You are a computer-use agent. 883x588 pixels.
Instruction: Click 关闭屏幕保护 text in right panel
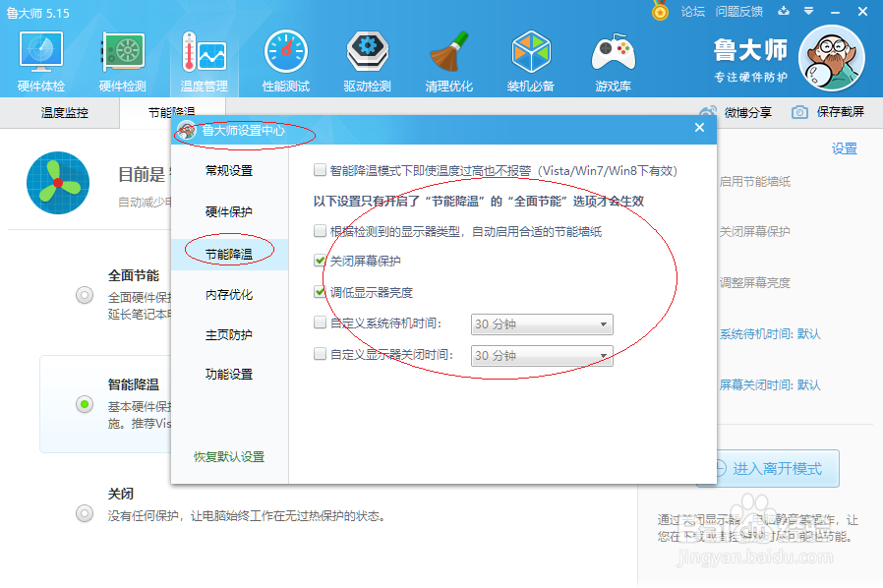[x=754, y=231]
